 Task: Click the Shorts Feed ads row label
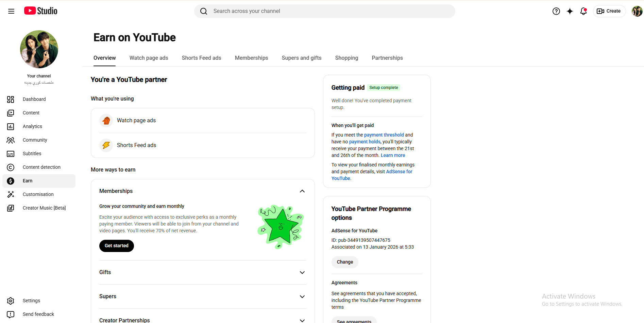136,145
